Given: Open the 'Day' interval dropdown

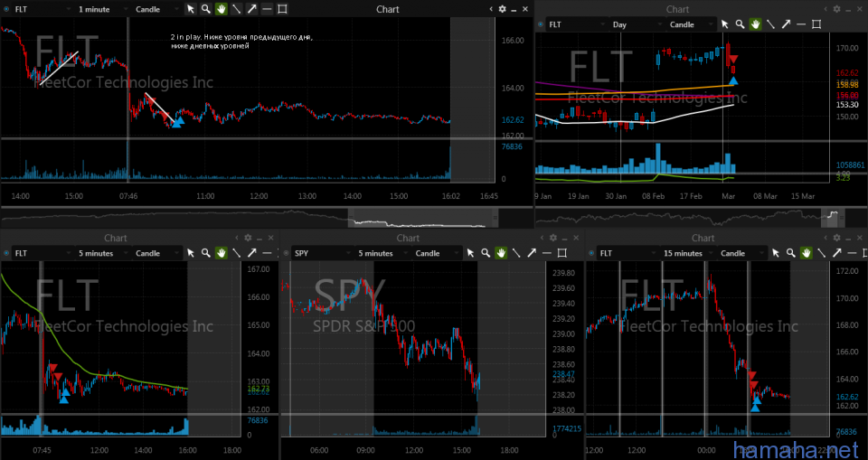Looking at the screenshot, I should point(636,25).
